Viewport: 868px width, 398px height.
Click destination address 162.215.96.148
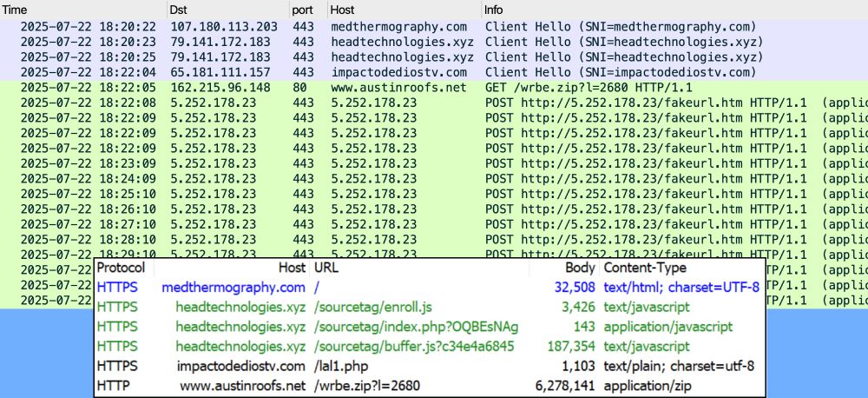tap(220, 88)
